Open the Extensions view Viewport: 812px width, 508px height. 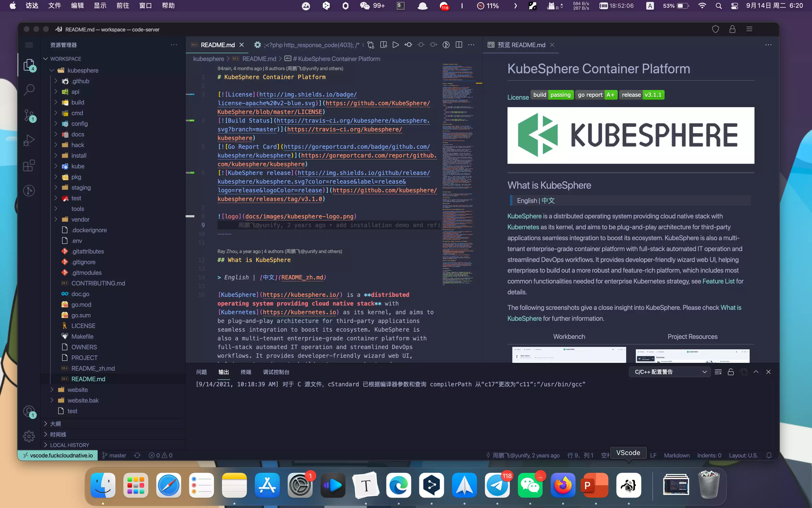pos(29,165)
